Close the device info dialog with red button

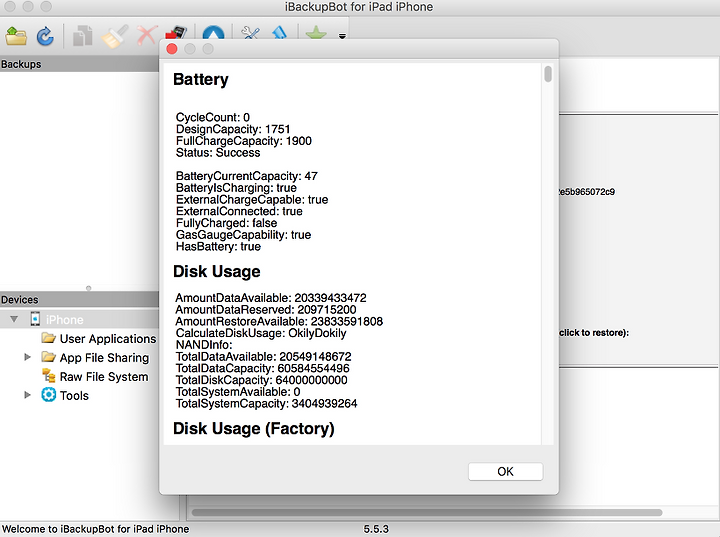coord(172,49)
